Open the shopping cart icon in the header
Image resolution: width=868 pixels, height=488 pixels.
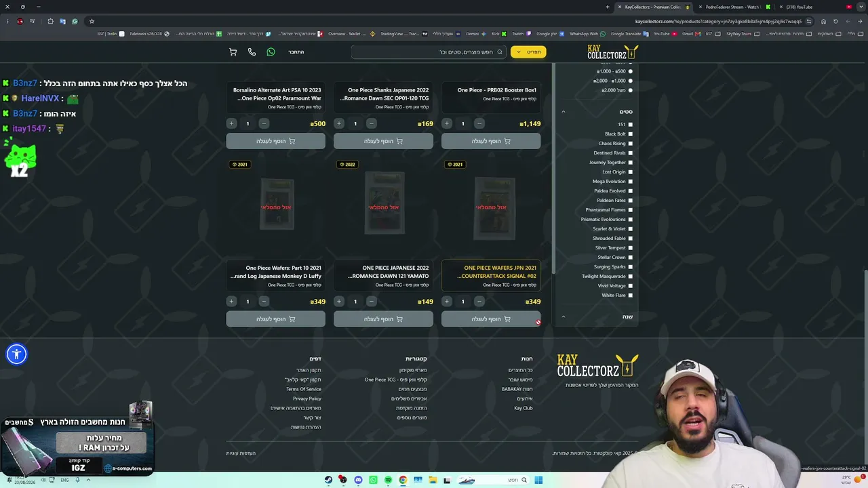click(233, 52)
